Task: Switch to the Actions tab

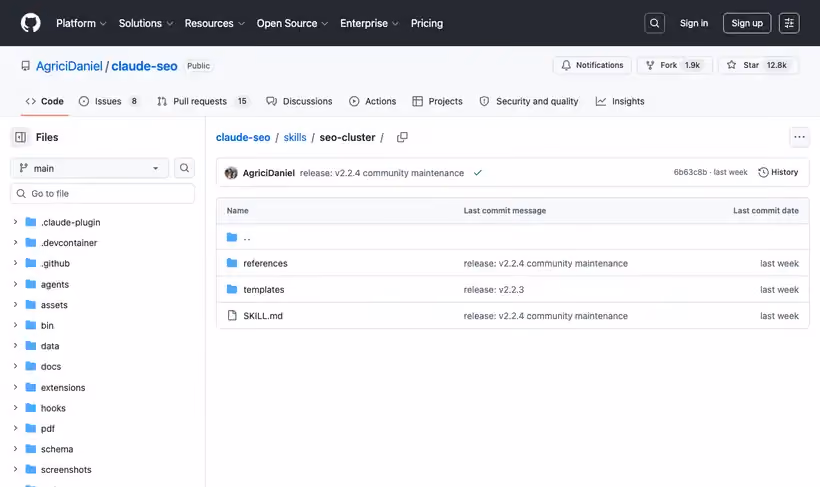Action: (372, 101)
